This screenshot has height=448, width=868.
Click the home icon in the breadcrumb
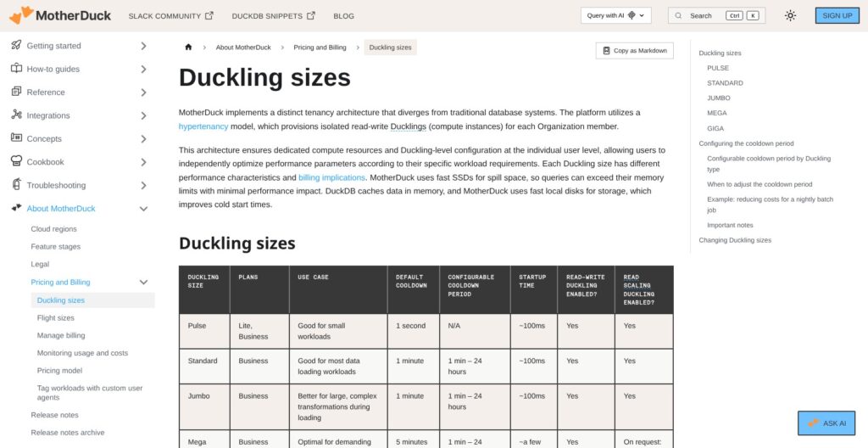pos(188,48)
